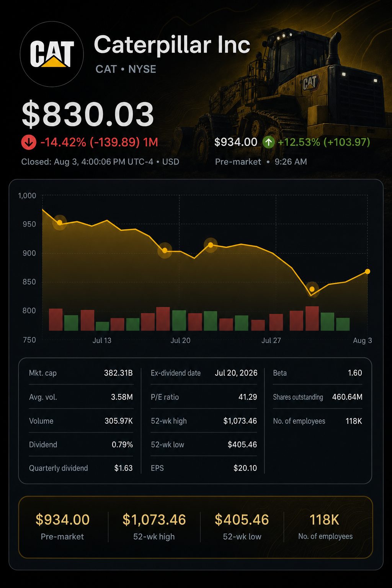Click the Mkt. cap label
The image size is (392, 588).
pos(43,373)
